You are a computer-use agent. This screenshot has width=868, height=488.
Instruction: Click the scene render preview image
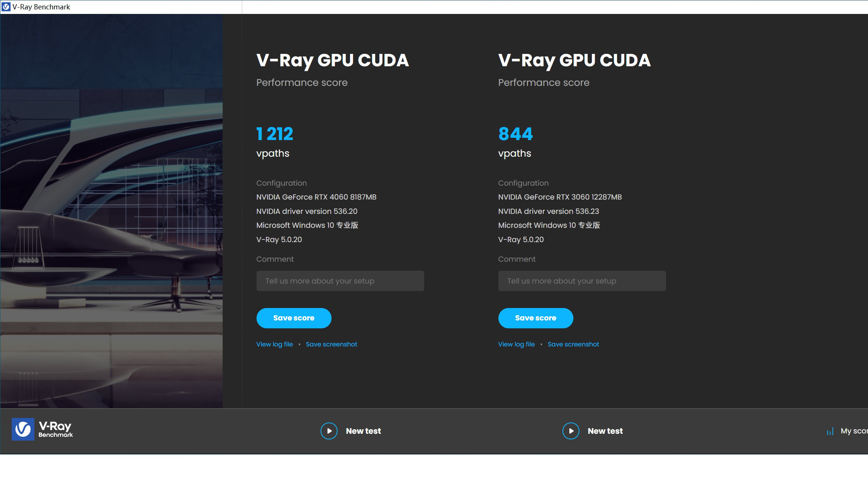click(x=112, y=211)
